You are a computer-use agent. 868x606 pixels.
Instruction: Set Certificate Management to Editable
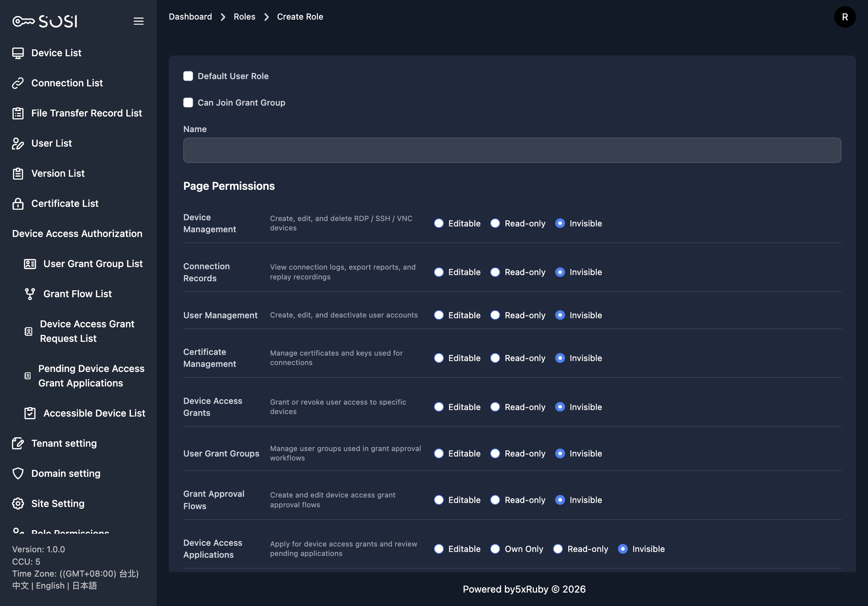click(439, 358)
